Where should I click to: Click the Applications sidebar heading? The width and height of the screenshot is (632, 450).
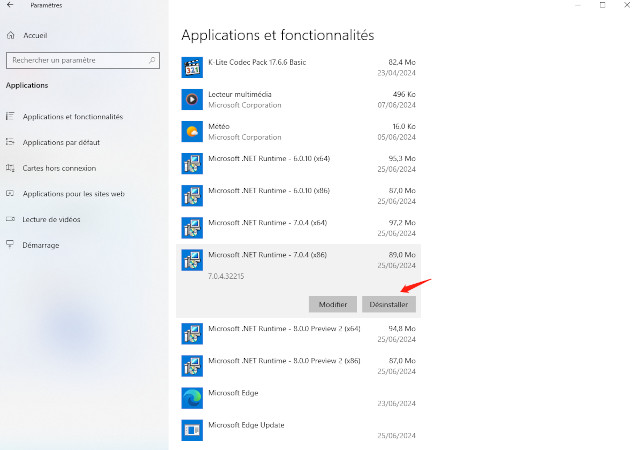click(x=27, y=85)
